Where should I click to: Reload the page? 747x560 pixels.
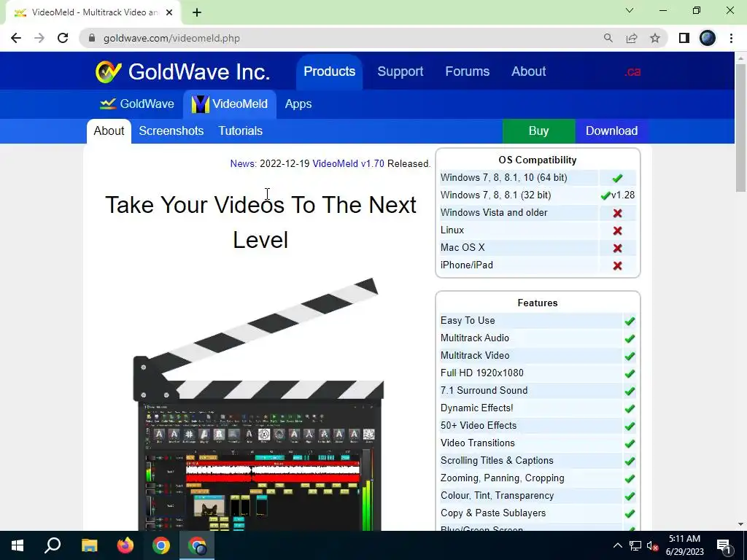tap(63, 38)
